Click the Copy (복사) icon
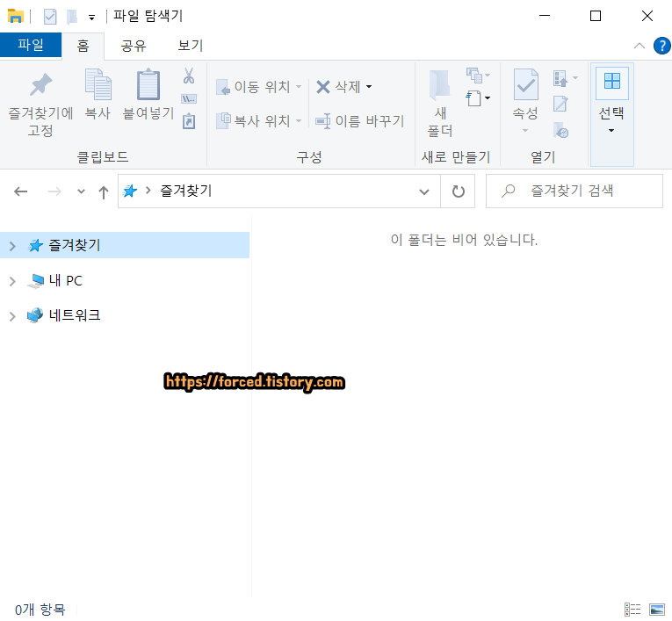Image resolution: width=672 pixels, height=621 pixels. pyautogui.click(x=98, y=84)
